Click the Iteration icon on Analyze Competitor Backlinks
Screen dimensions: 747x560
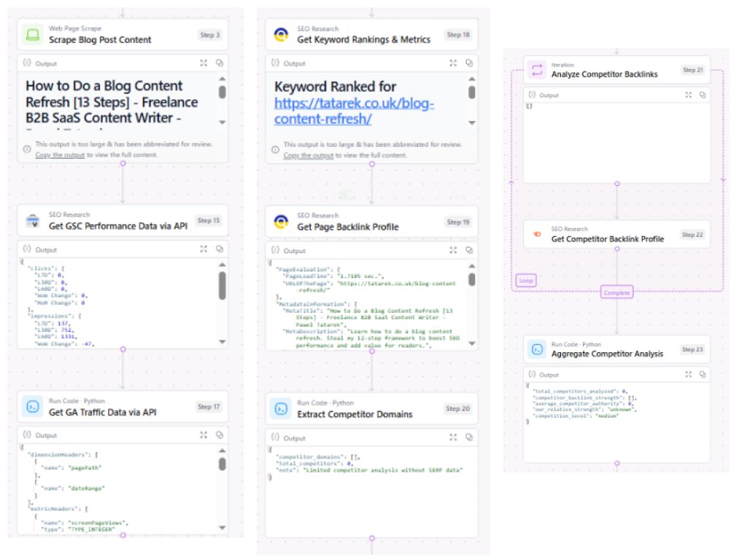pyautogui.click(x=536, y=69)
